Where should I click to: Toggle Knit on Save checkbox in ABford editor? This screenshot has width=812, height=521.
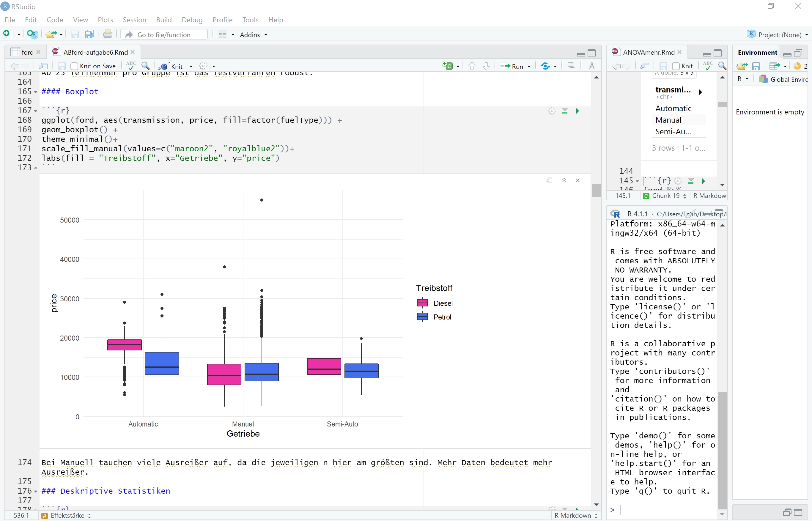click(74, 66)
